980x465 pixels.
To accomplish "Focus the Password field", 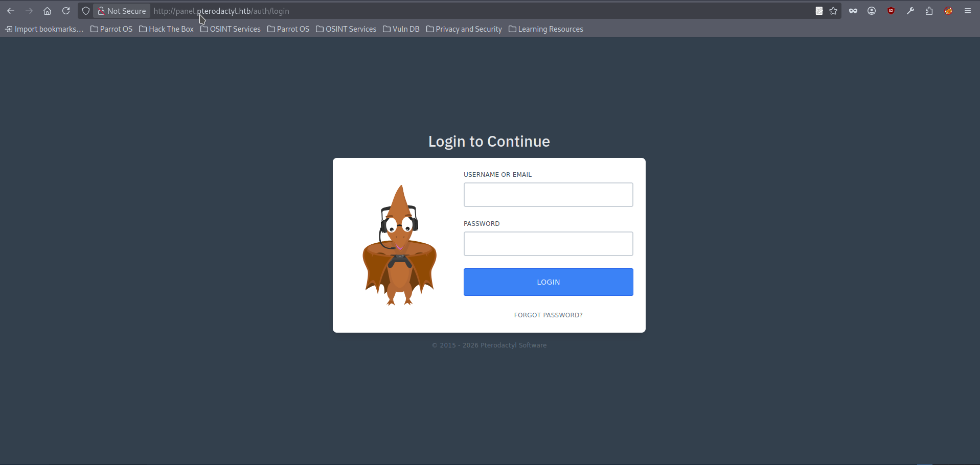I will pyautogui.click(x=549, y=244).
